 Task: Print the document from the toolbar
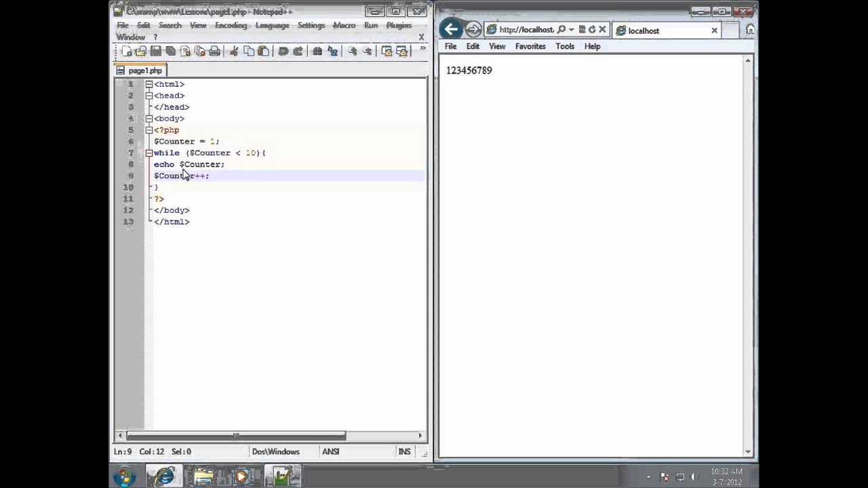(x=215, y=52)
